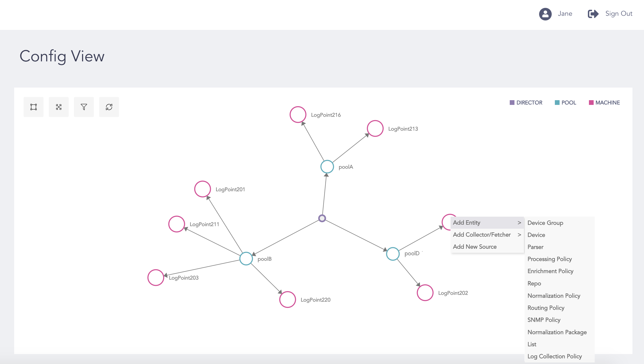Toggle the MACHINE legend color square
The height and width of the screenshot is (364, 644).
coord(591,103)
